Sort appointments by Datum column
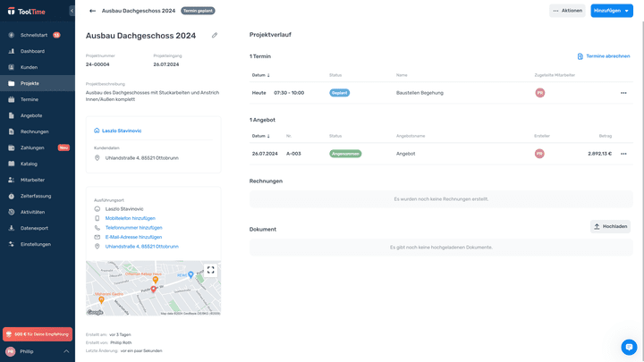 pos(261,75)
